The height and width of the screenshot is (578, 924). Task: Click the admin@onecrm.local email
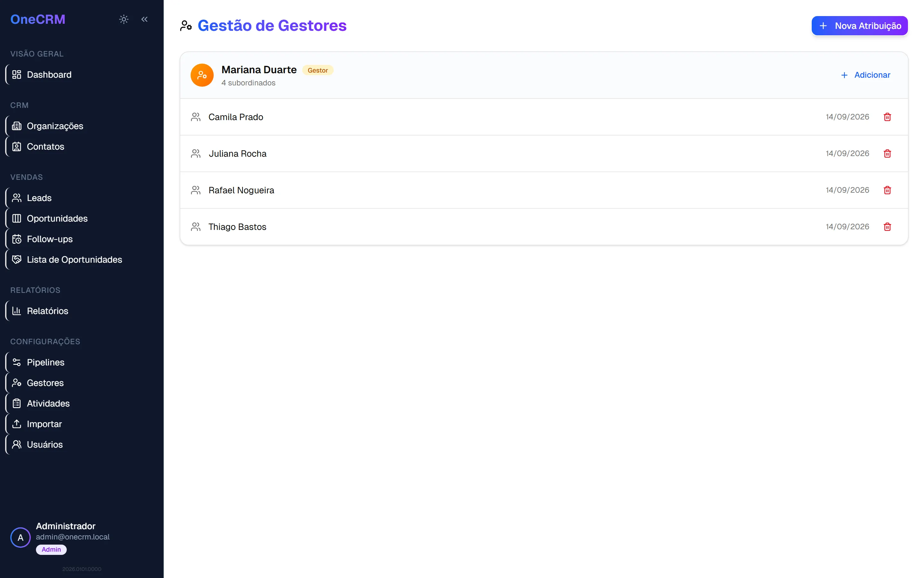(x=73, y=537)
